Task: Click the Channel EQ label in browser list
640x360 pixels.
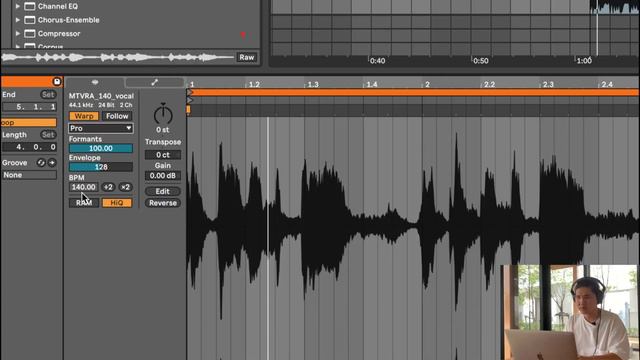Action: [58, 6]
